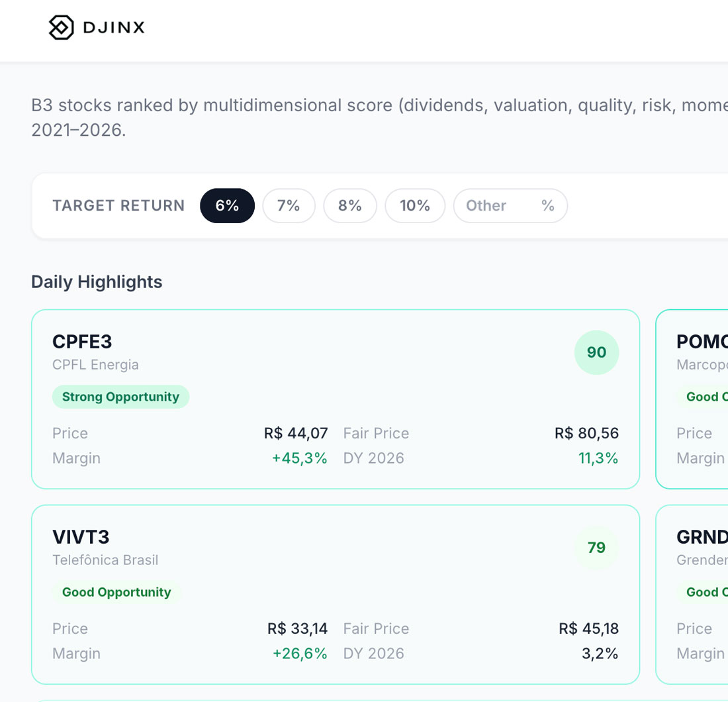The image size is (728, 702).
Task: Click VIVT3 fair price R$ 45,18
Action: pyautogui.click(x=589, y=628)
